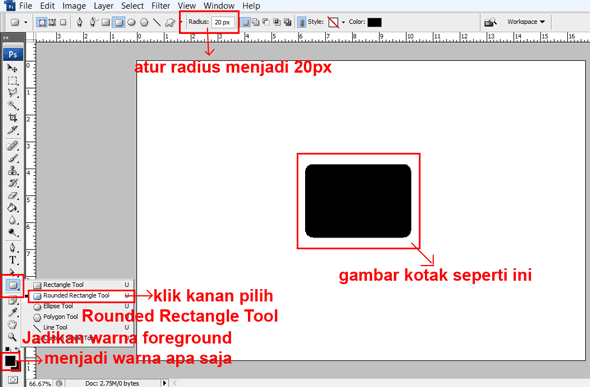Viewport: 590px width, 387px height.
Task: Choose Line tool in options bar
Action: pos(157,22)
